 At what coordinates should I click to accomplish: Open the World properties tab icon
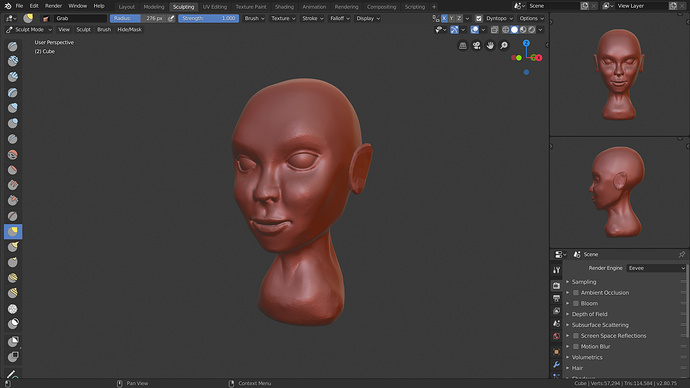point(556,336)
